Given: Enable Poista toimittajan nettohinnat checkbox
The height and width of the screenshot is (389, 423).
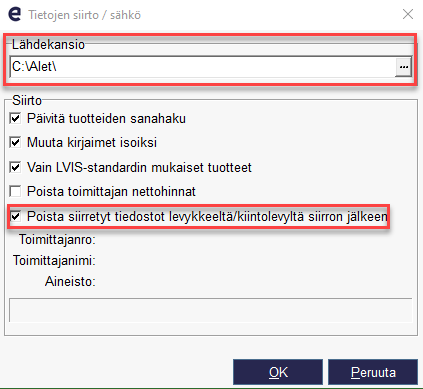Looking at the screenshot, I should pyautogui.click(x=15, y=191).
